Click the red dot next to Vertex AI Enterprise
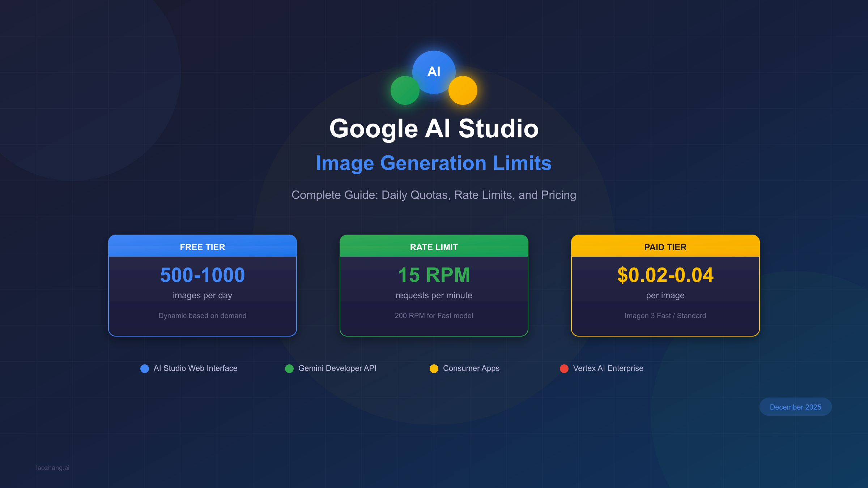The height and width of the screenshot is (488, 868). [565, 369]
